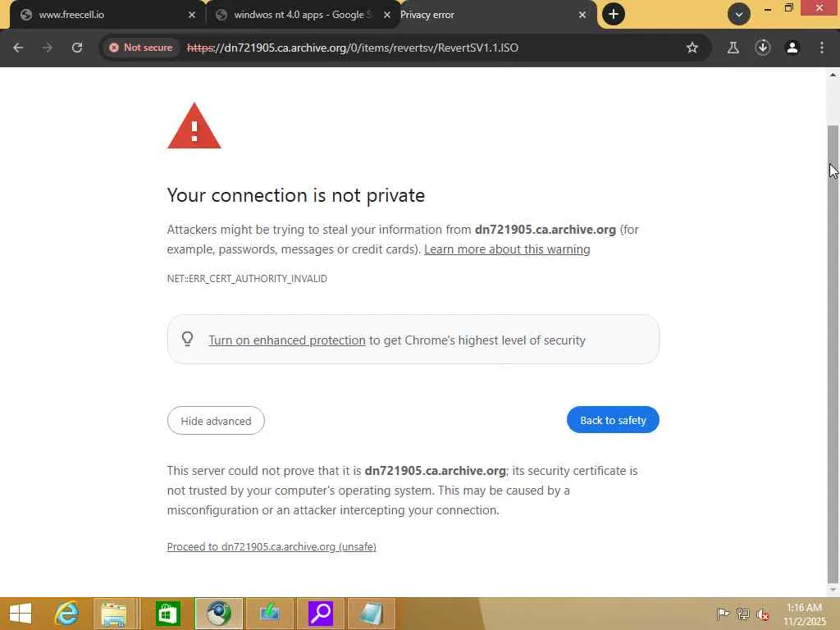Open Learn more about this warning
Viewport: 840px width, 630px height.
pyautogui.click(x=507, y=249)
